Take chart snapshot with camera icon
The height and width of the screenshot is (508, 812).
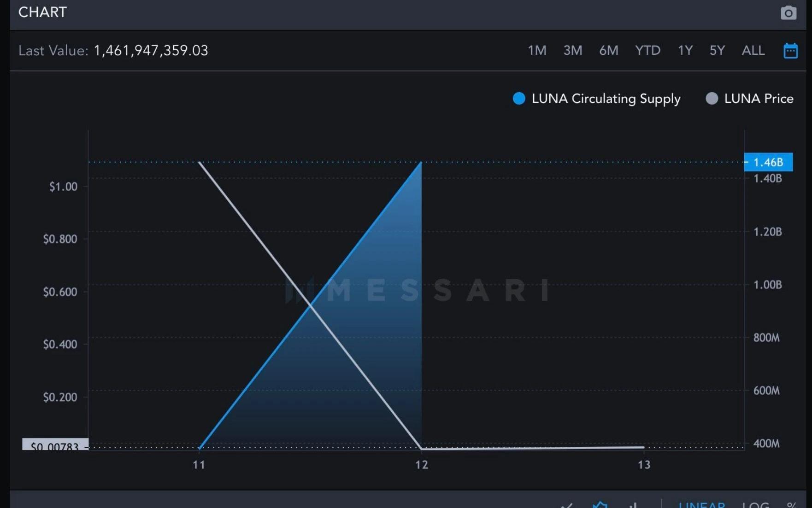click(x=788, y=13)
